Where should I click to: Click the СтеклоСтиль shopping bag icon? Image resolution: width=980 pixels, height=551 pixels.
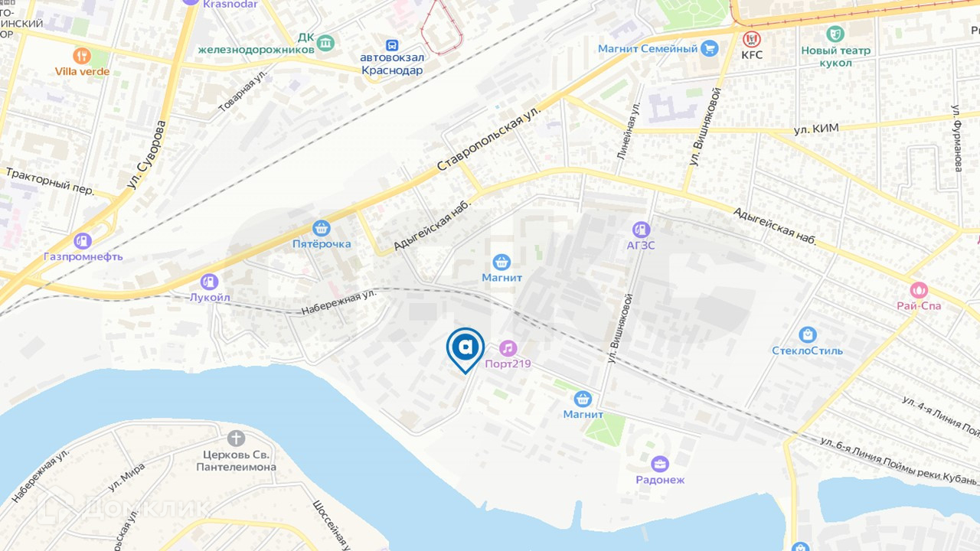coord(807,334)
